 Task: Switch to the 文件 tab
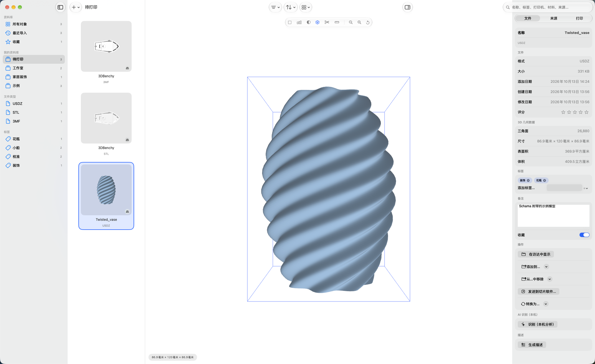click(528, 18)
